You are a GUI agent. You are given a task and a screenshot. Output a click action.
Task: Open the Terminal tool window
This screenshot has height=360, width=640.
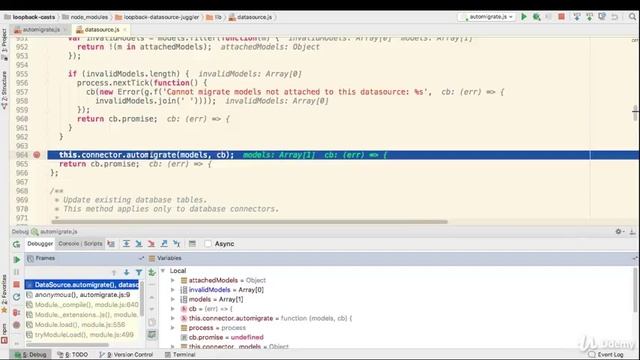tap(180, 355)
